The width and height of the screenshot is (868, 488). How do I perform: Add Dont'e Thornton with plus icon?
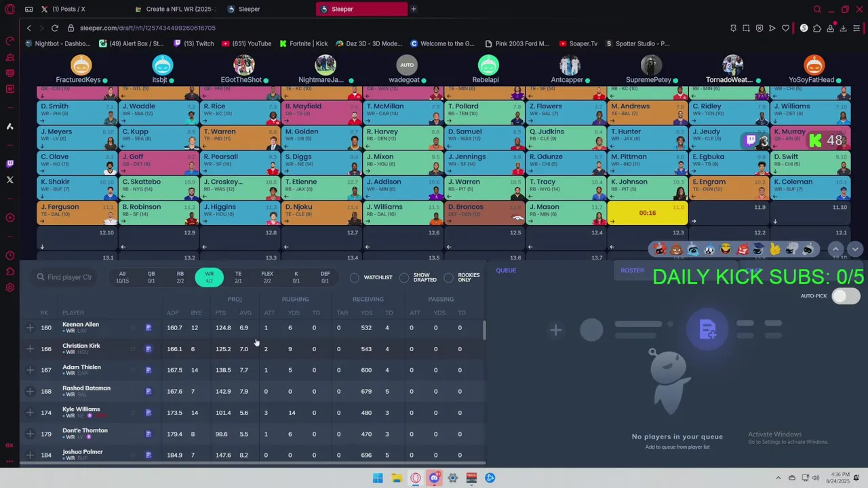[30, 434]
